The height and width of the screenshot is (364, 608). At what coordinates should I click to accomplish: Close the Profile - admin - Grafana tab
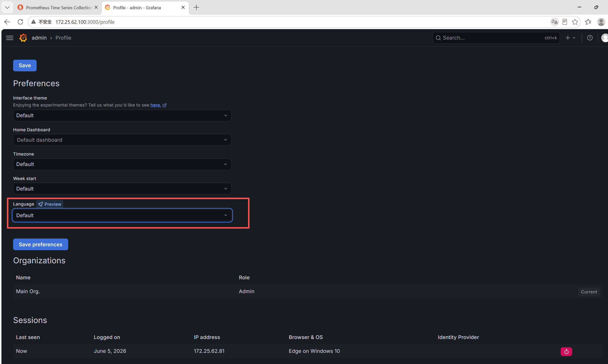(x=183, y=7)
